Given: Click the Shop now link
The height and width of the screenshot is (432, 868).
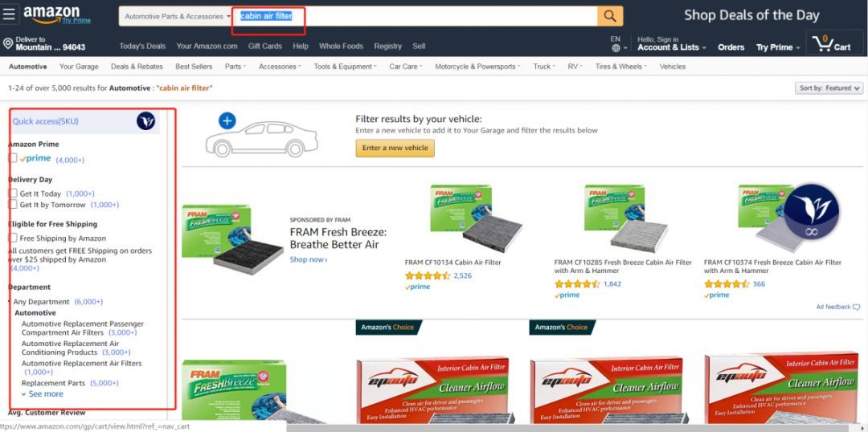Looking at the screenshot, I should 309,259.
